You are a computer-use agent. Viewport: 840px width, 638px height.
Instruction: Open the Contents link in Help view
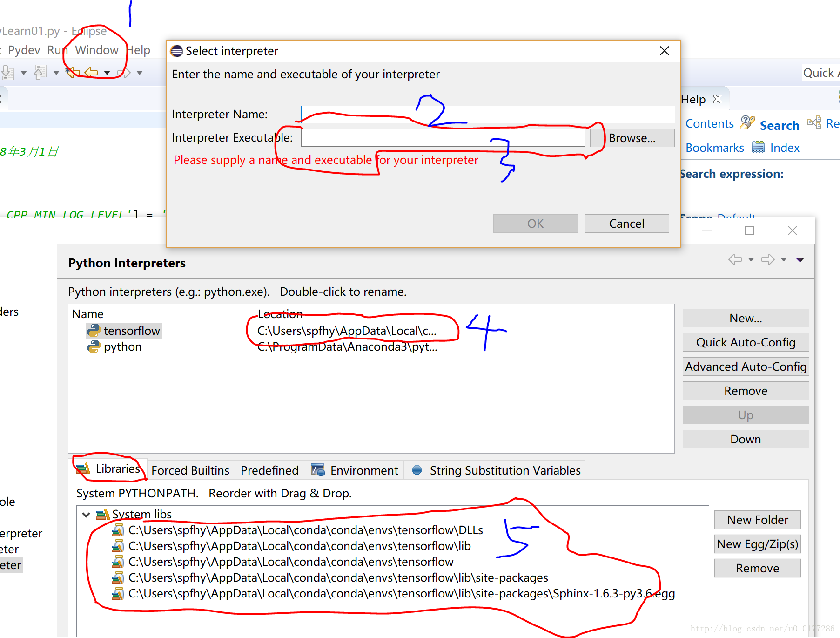pyautogui.click(x=709, y=123)
